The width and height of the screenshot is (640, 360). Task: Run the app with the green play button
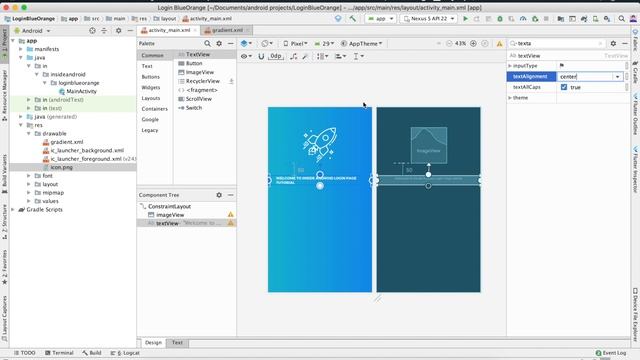(465, 19)
